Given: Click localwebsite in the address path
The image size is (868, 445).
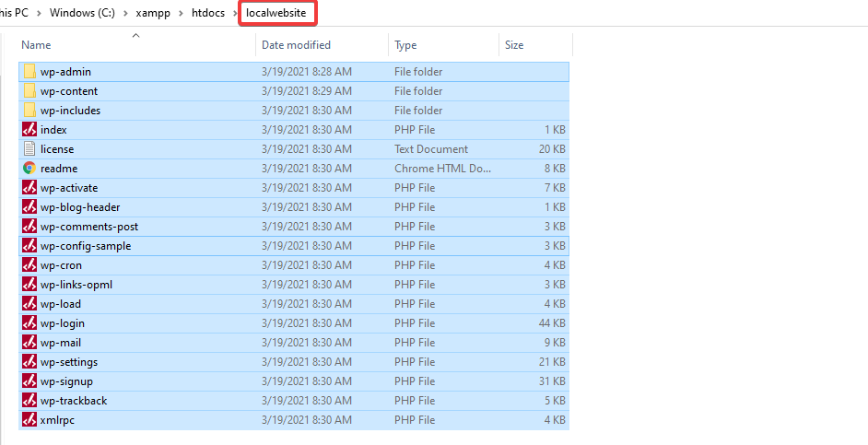Looking at the screenshot, I should [x=276, y=13].
